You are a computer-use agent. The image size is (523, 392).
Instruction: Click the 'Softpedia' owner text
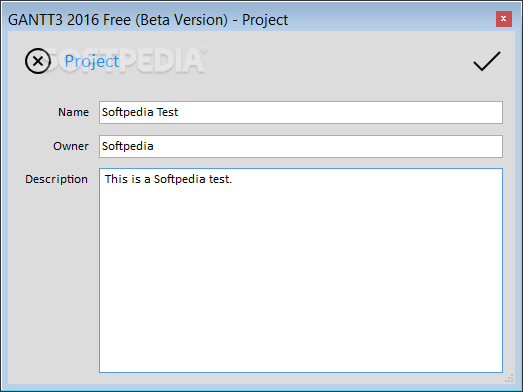127,146
